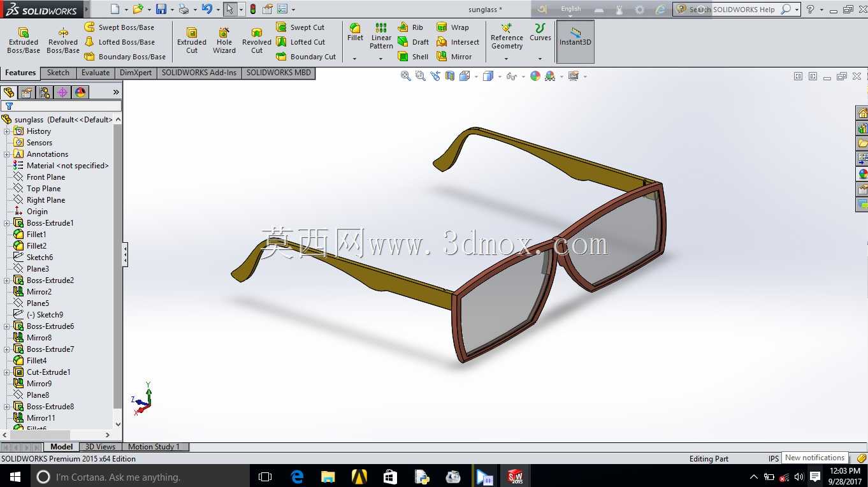Switch to the Evaluate tab
This screenshot has width=868, height=487.
pyautogui.click(x=96, y=73)
